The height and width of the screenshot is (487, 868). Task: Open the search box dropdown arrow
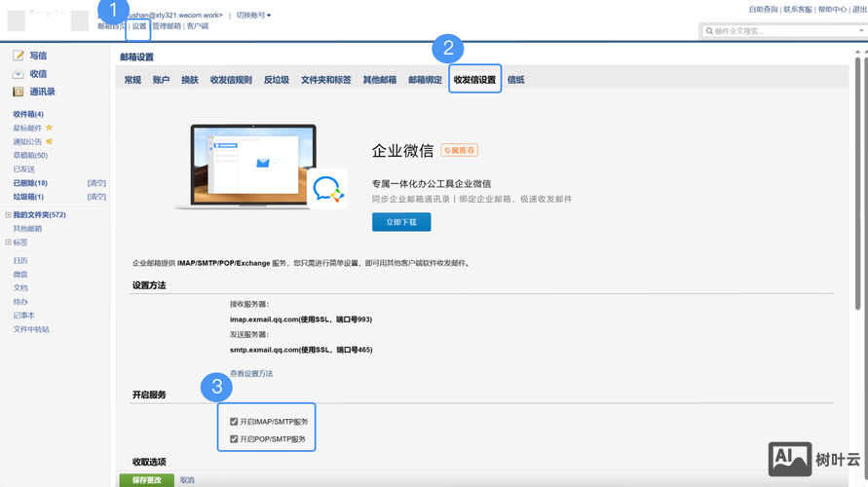tap(861, 31)
